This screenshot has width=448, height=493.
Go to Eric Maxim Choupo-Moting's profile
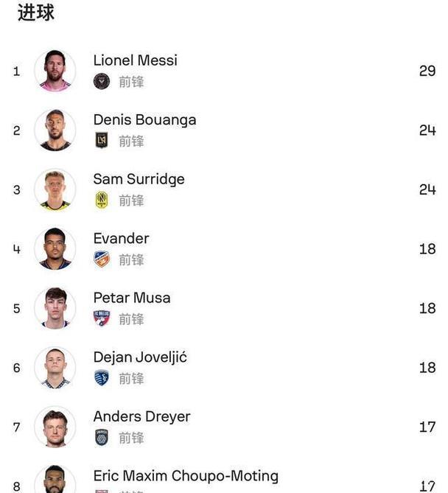pos(186,476)
